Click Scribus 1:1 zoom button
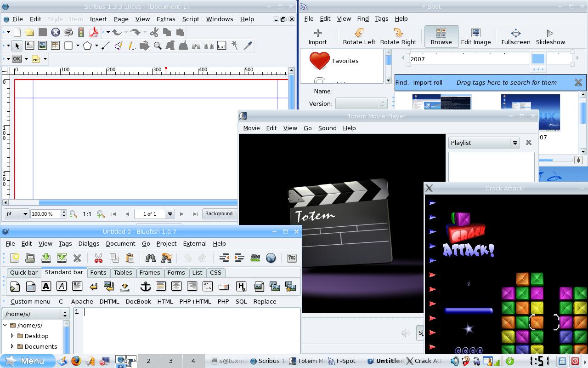The width and height of the screenshot is (588, 368). click(x=87, y=214)
